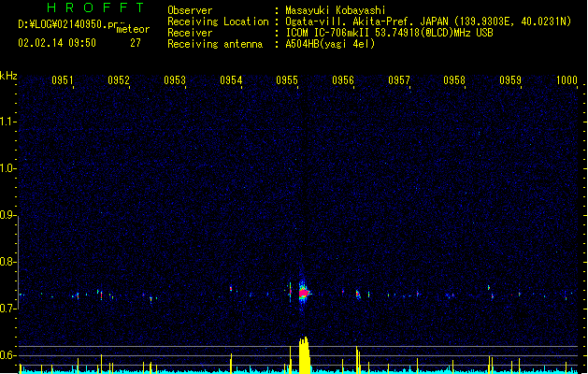Click the Observer label
Viewport: 588px width, 374px height.
pos(190,10)
